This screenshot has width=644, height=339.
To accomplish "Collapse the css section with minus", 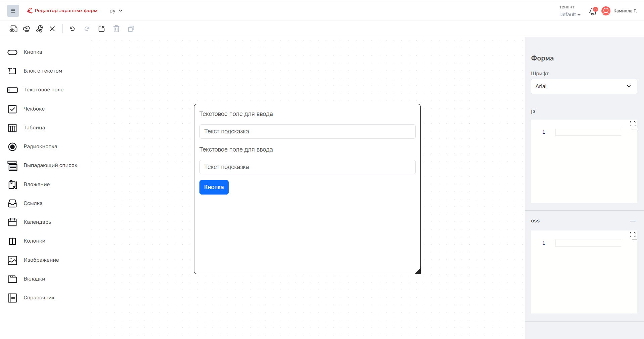I will (633, 221).
